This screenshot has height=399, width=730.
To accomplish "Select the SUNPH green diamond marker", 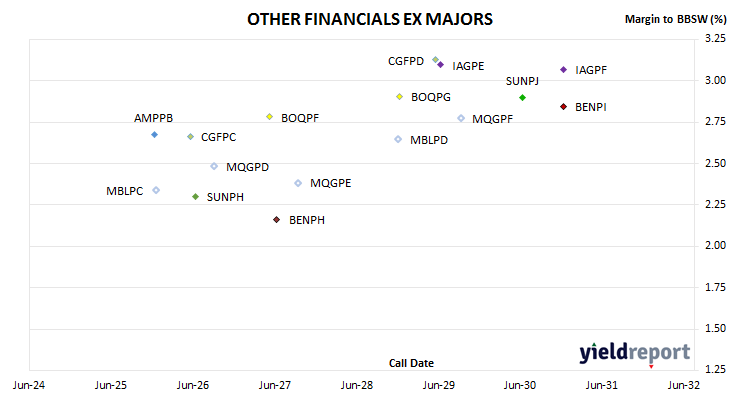I will tap(196, 196).
